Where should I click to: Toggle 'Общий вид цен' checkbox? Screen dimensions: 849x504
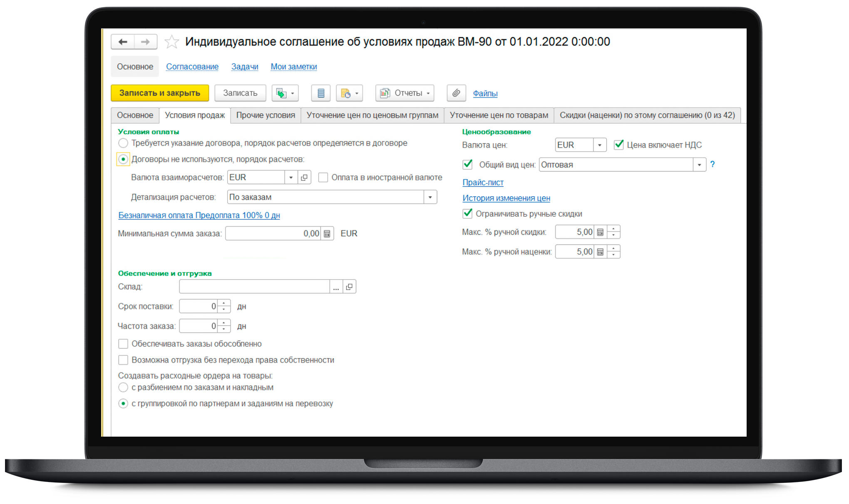tap(468, 164)
